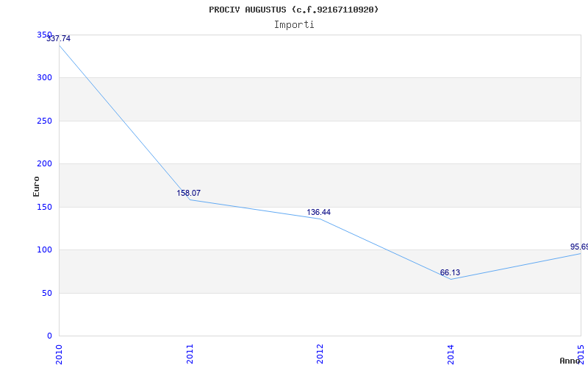Screen dimensions: 588x368
Task: Select year 2015 on the x-axis
Action: (x=581, y=353)
